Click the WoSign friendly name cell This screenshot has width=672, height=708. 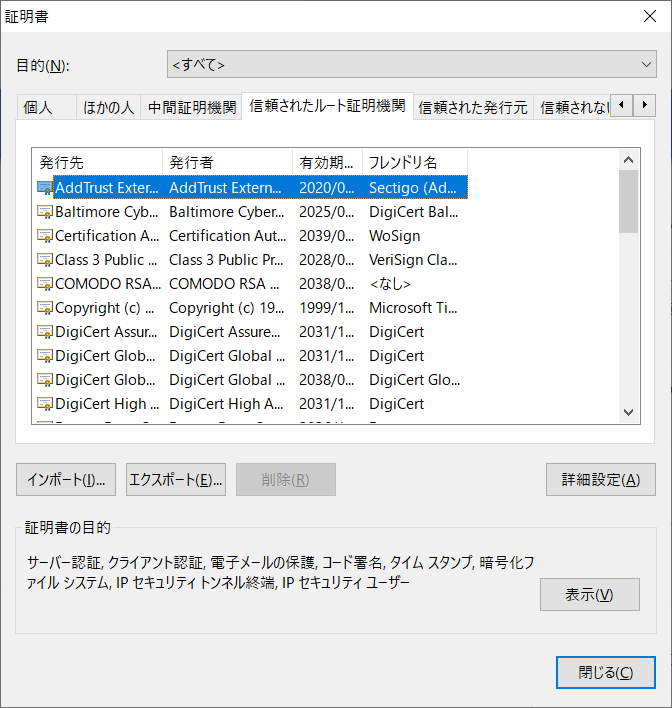[395, 236]
